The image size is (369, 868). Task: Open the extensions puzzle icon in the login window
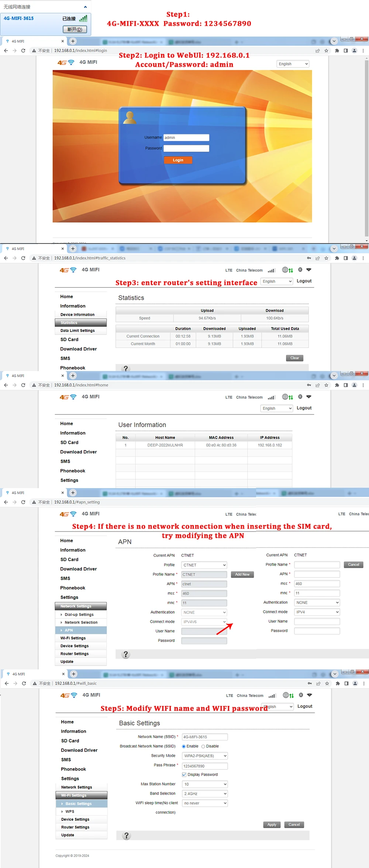pos(337,51)
